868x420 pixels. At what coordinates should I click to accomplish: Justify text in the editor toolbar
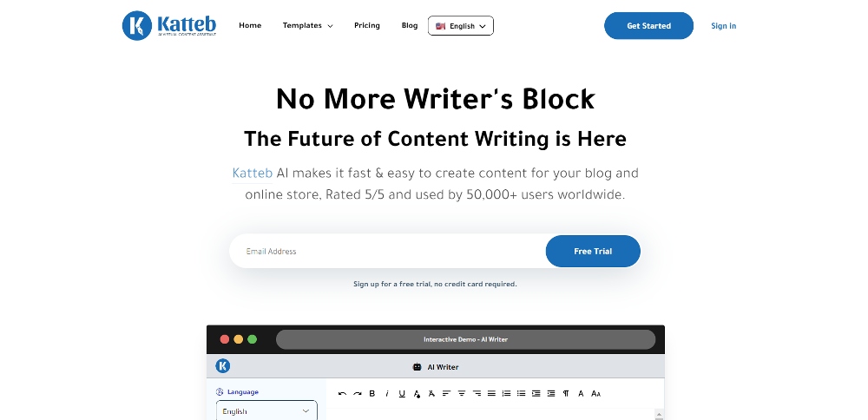491,393
